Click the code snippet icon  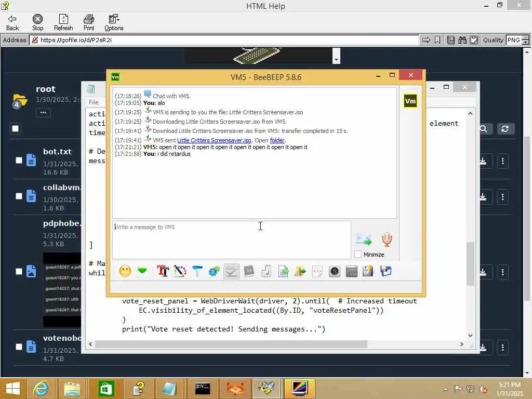(x=317, y=271)
